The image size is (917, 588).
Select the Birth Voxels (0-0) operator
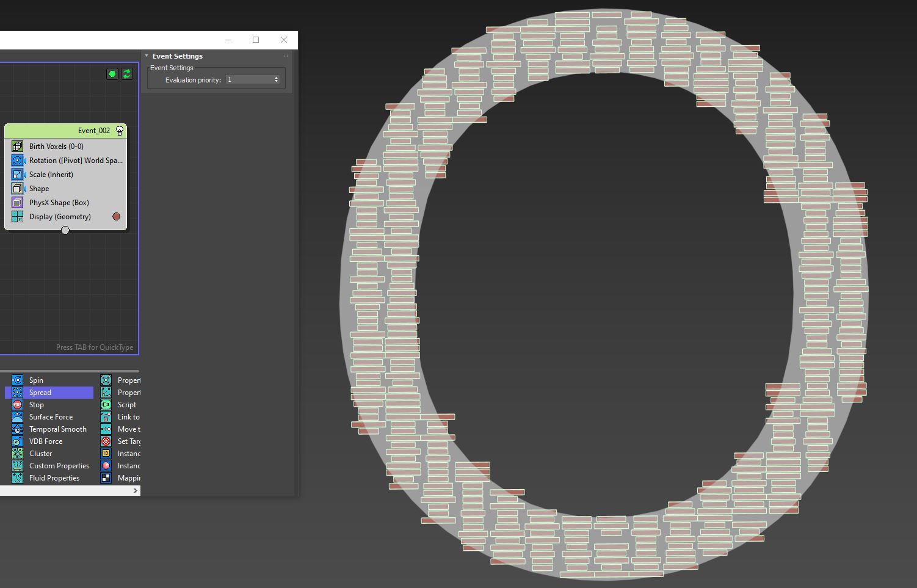[x=56, y=147]
